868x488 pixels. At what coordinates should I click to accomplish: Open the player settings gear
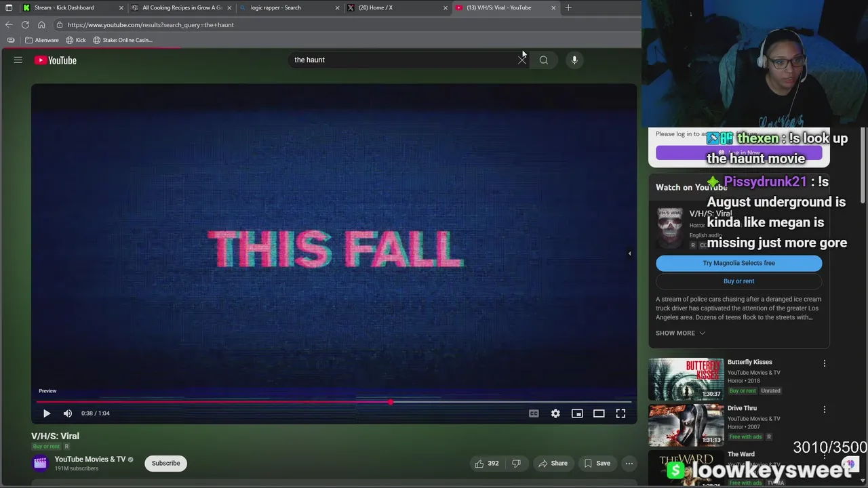pyautogui.click(x=555, y=413)
